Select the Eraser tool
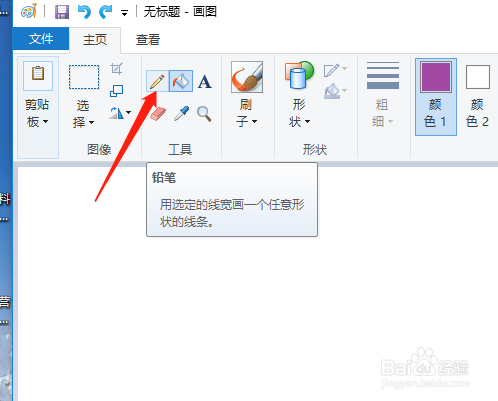This screenshot has width=498, height=401. [157, 114]
